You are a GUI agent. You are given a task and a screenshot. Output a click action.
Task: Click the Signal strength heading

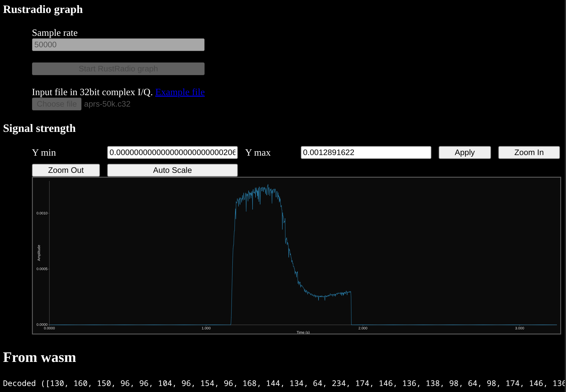click(x=39, y=128)
